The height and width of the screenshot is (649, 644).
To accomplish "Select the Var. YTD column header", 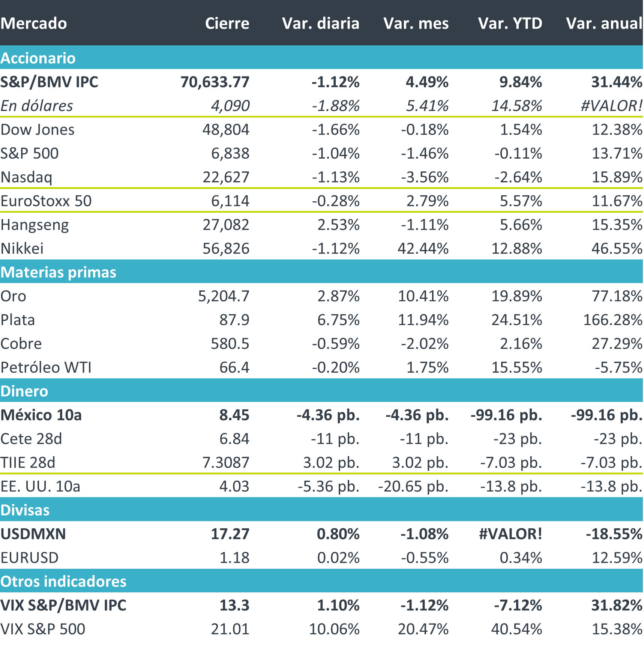I will coord(510,23).
